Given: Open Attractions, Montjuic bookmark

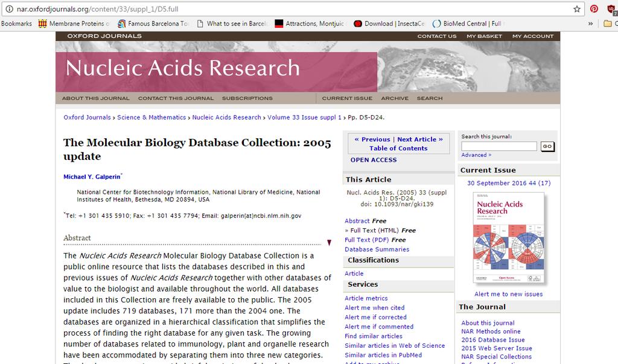Looking at the screenshot, I should [310, 24].
